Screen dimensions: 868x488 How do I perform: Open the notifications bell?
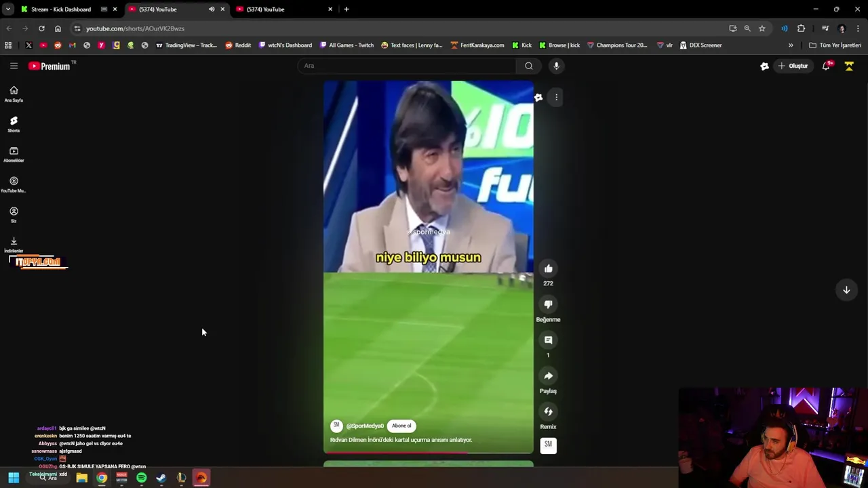[x=826, y=66]
